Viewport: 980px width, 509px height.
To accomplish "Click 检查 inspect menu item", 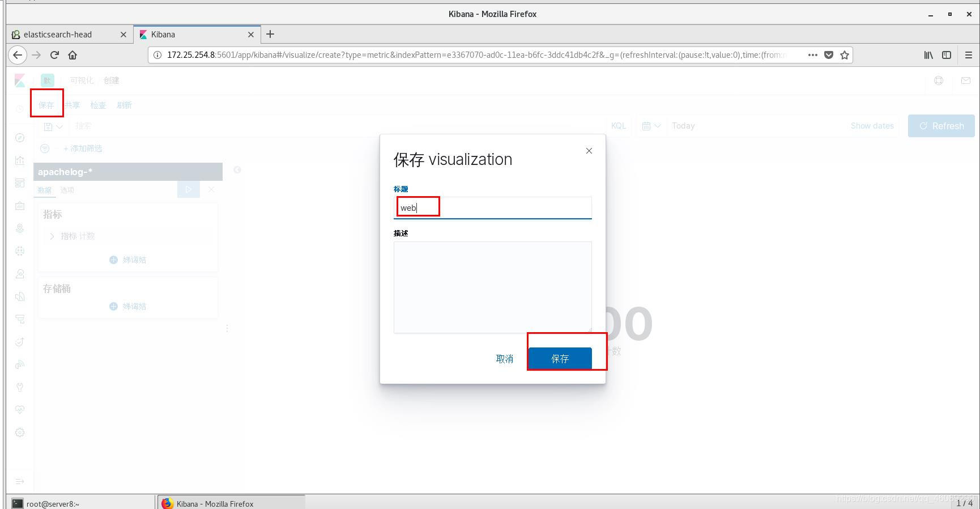I will (x=98, y=105).
